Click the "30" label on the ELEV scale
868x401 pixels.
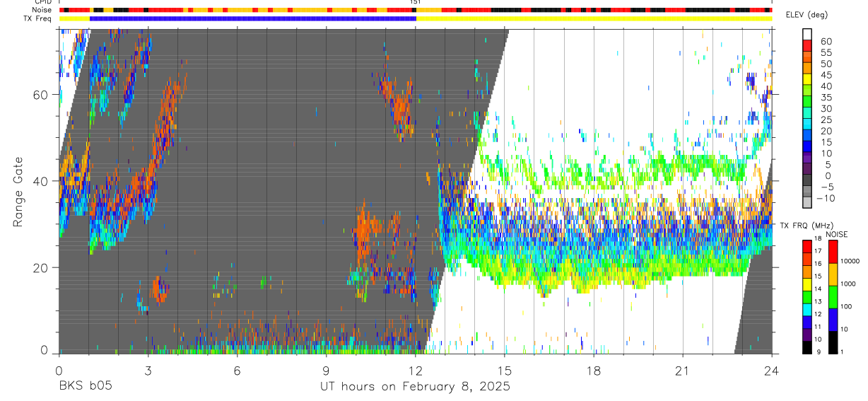(x=826, y=108)
